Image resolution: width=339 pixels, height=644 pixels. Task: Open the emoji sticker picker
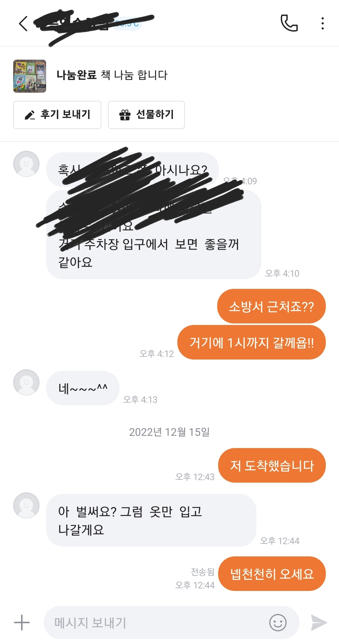tap(278, 622)
